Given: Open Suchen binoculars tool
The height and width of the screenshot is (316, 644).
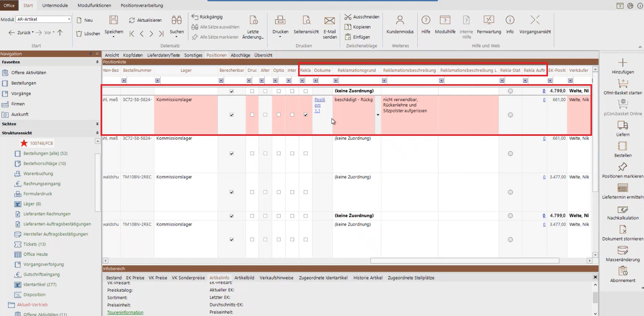Looking at the screenshot, I should click(x=176, y=21).
